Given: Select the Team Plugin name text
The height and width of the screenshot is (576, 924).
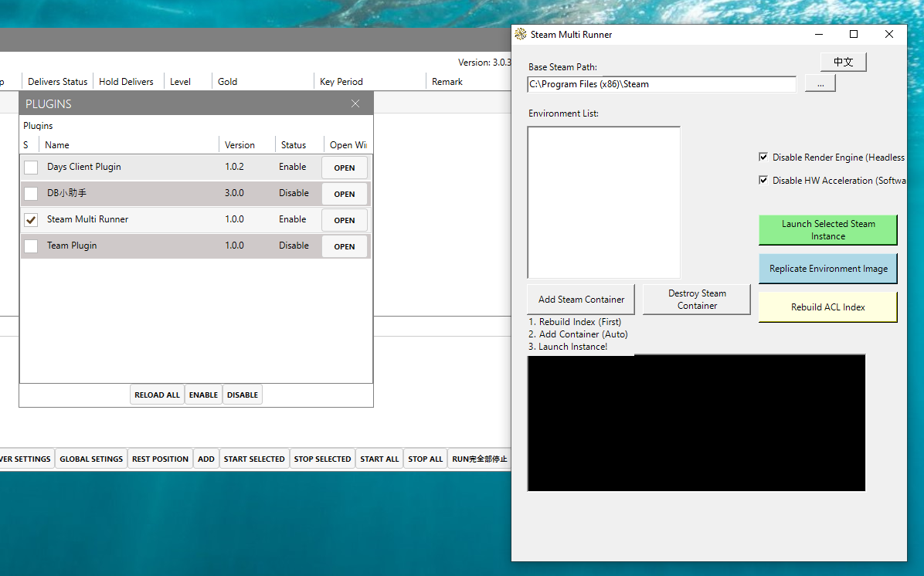Looking at the screenshot, I should (72, 246).
